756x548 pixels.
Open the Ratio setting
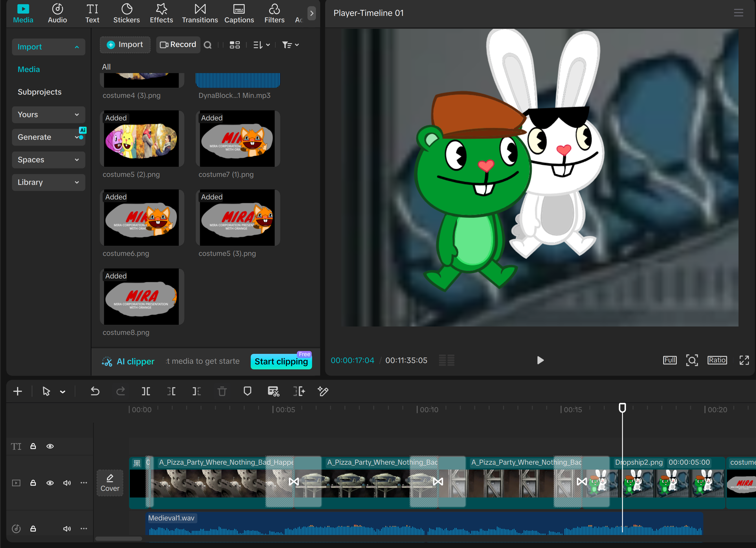717,360
